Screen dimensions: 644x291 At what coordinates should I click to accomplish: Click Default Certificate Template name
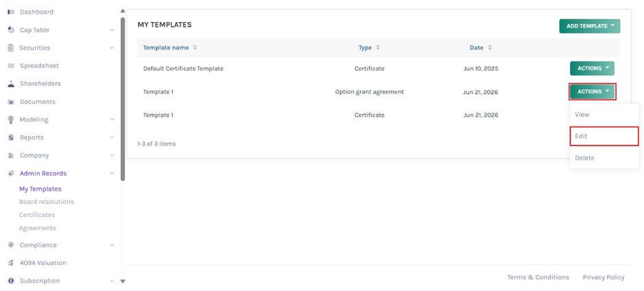click(x=183, y=69)
